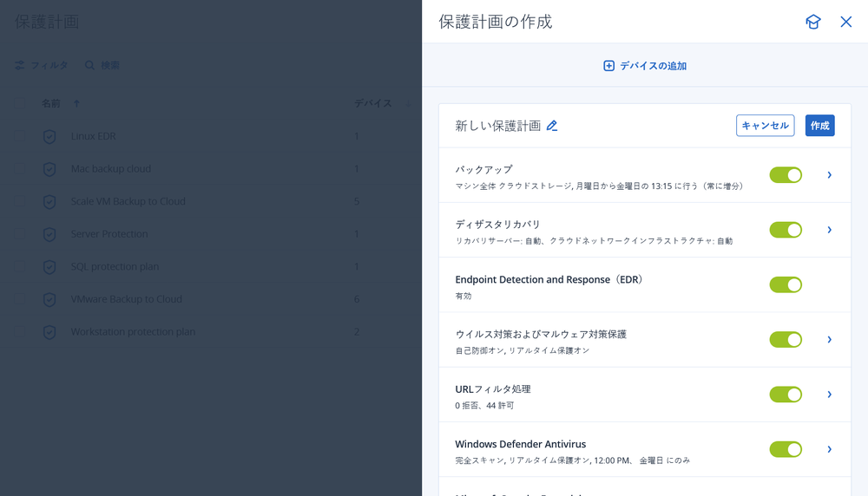Viewport: 868px width, 496px height.
Task: Click the 検索 magnifier icon
Action: coord(89,65)
